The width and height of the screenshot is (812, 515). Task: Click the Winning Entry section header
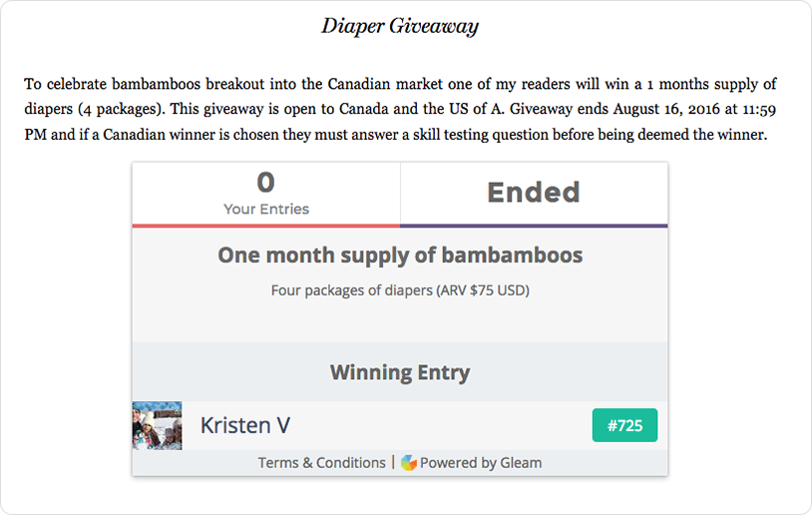click(x=400, y=373)
